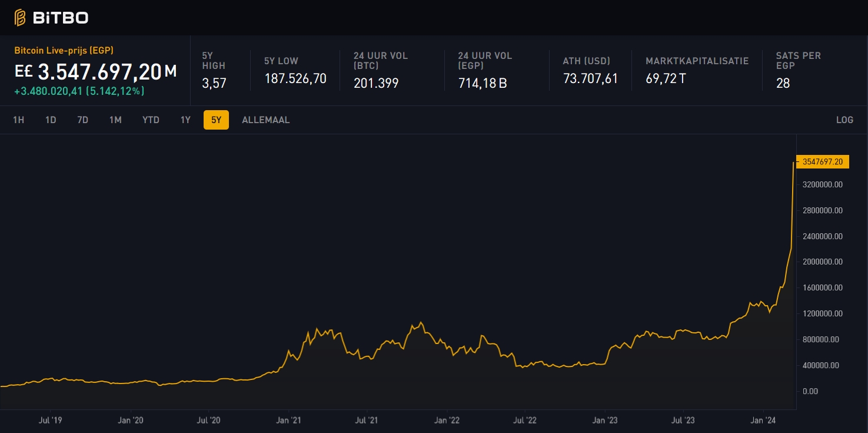Click the BITBO wordmark
This screenshot has width=868, height=433.
click(61, 18)
